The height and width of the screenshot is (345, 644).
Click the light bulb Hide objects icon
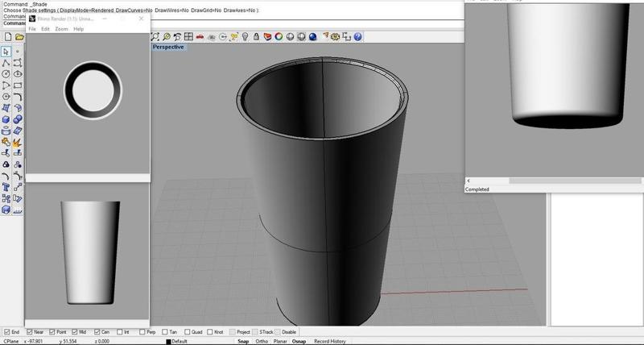coord(245,37)
